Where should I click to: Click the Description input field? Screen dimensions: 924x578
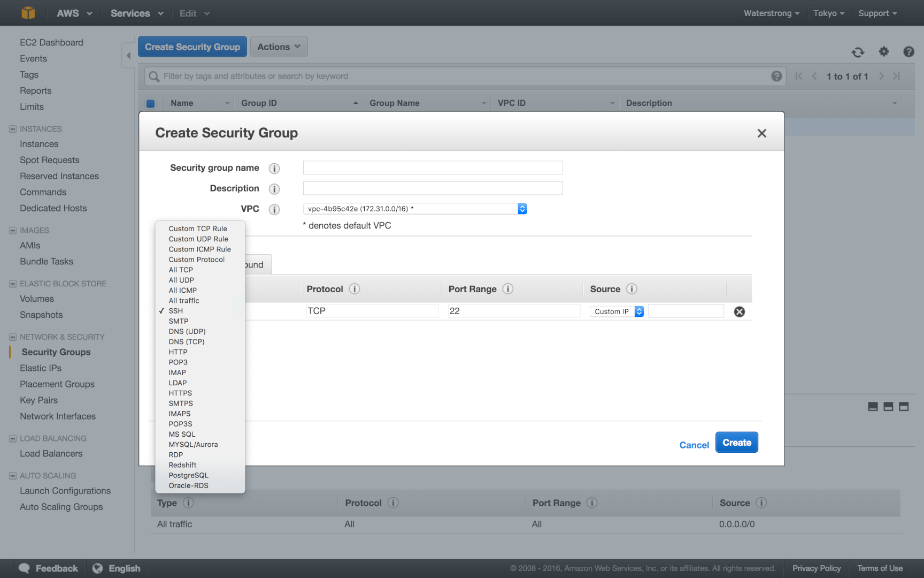[x=433, y=188]
